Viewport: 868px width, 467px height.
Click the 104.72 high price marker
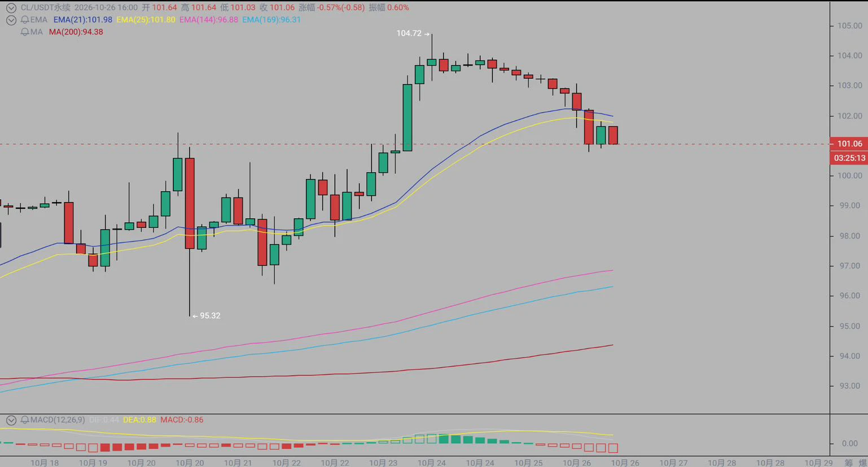pos(413,33)
